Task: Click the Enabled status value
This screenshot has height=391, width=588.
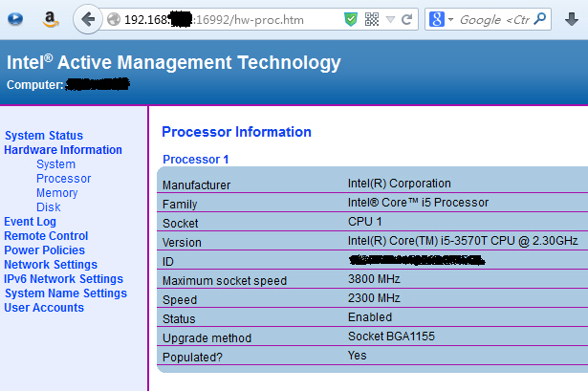Action: (x=370, y=317)
